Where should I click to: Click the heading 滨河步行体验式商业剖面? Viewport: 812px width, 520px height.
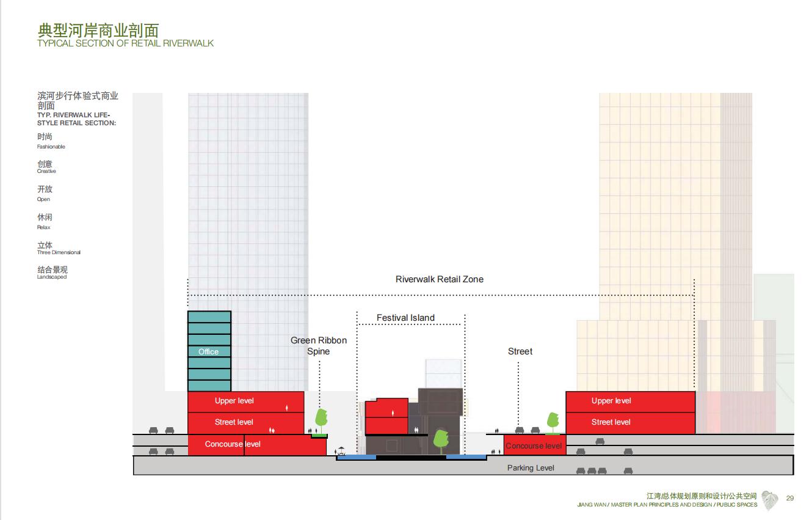click(x=78, y=101)
